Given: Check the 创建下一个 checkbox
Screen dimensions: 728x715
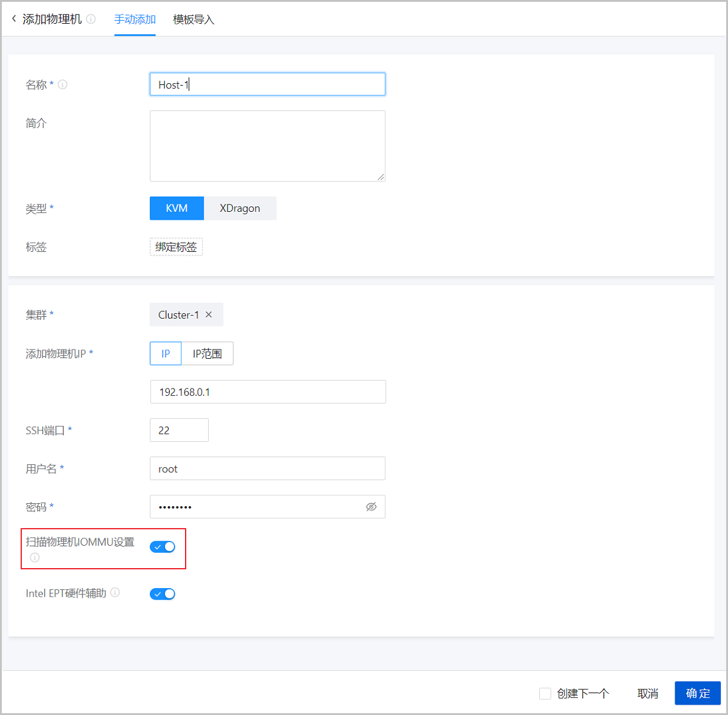Looking at the screenshot, I should [x=544, y=693].
